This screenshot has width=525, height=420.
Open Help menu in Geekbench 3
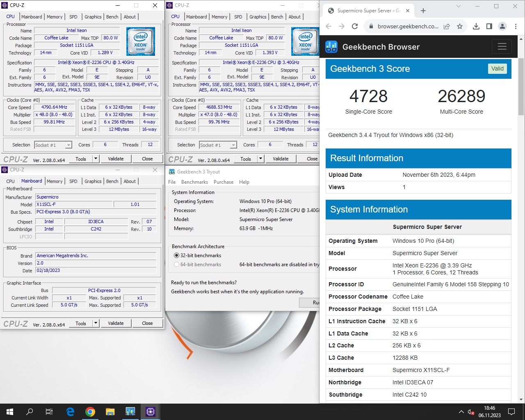tap(244, 182)
